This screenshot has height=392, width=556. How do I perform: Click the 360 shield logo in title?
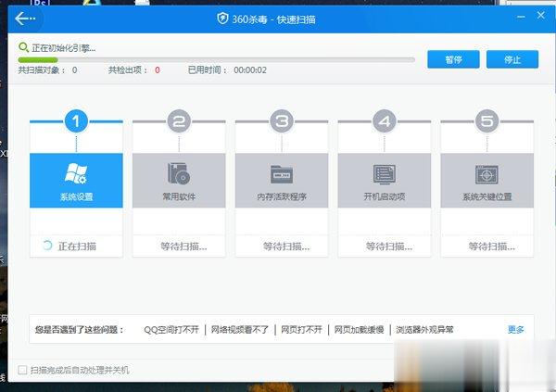click(222, 18)
